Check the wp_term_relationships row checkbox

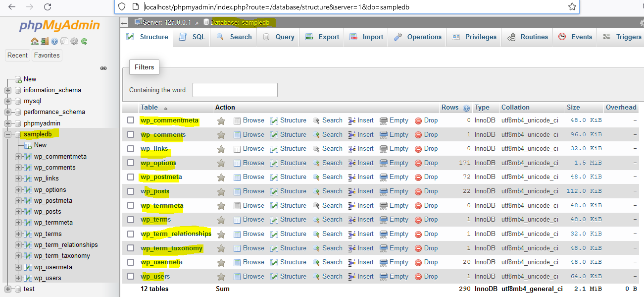tap(131, 234)
